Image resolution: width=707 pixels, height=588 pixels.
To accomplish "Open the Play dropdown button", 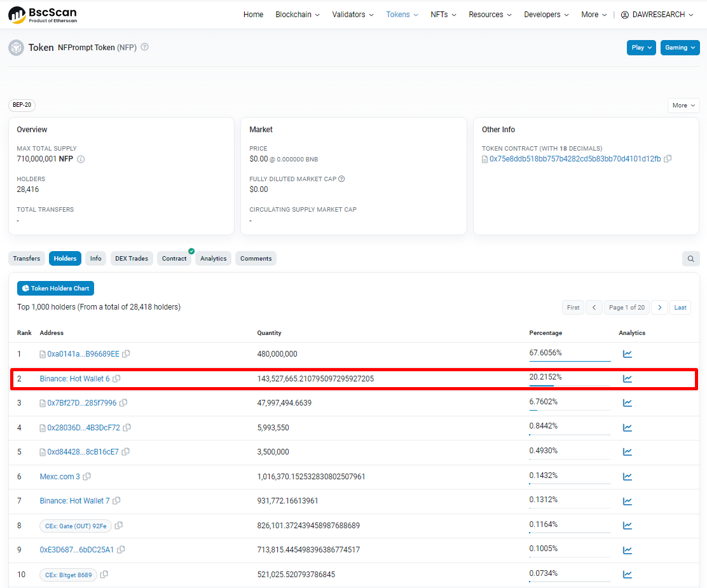I will (x=641, y=48).
